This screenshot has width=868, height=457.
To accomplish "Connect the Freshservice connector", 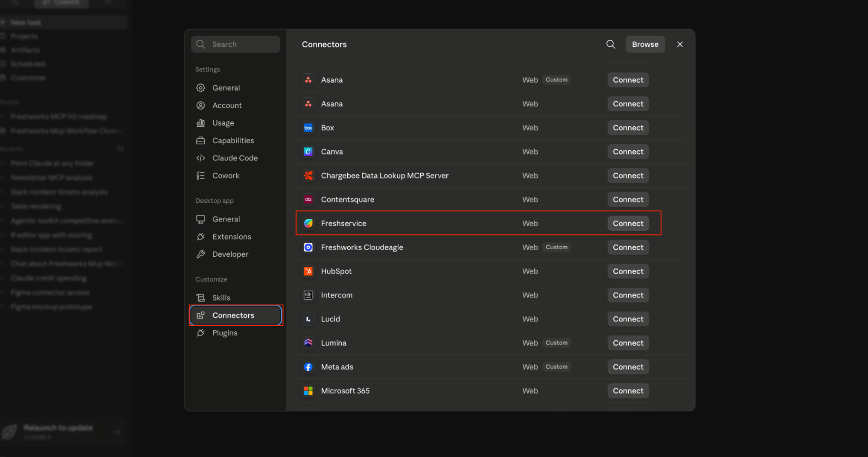I will (x=628, y=223).
